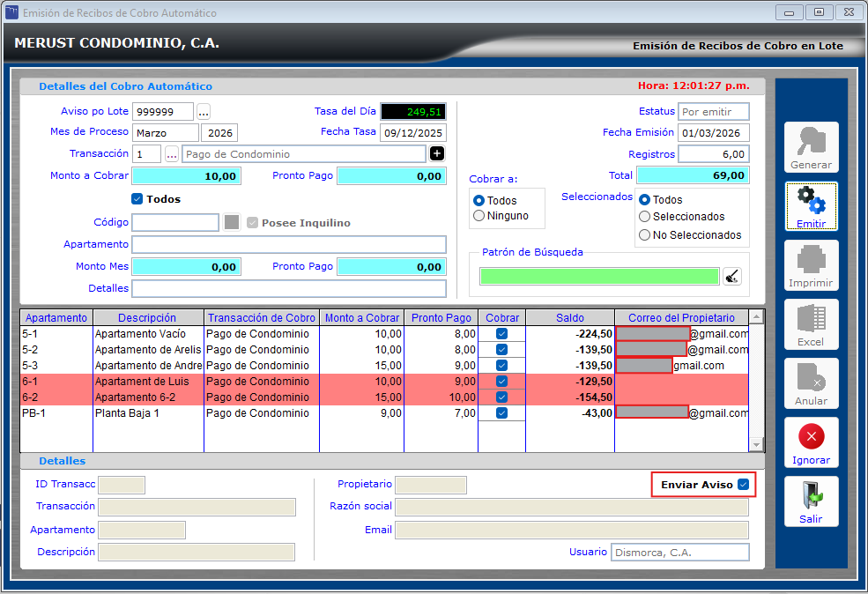Choose the No Seleccionados radio option
The height and width of the screenshot is (594, 868).
(645, 235)
